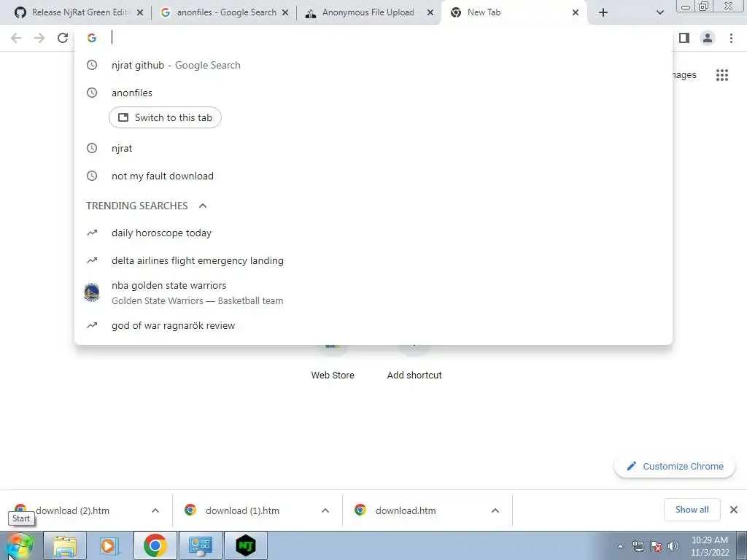
Task: Click clock icon beside 'njrat github'
Action: click(92, 65)
